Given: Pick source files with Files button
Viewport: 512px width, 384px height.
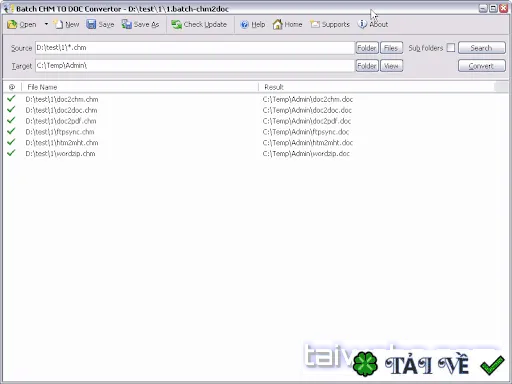Looking at the screenshot, I should (x=391, y=48).
